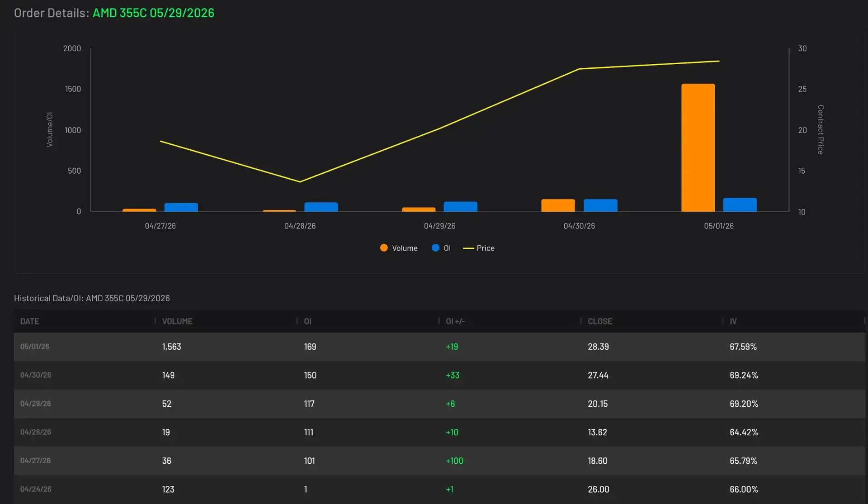Screen dimensions: 868x504
Task: Click the 04/28/26 chart axis label
Action: tap(300, 226)
